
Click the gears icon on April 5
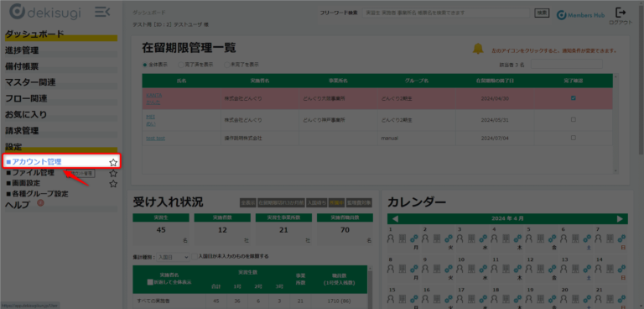(552, 238)
